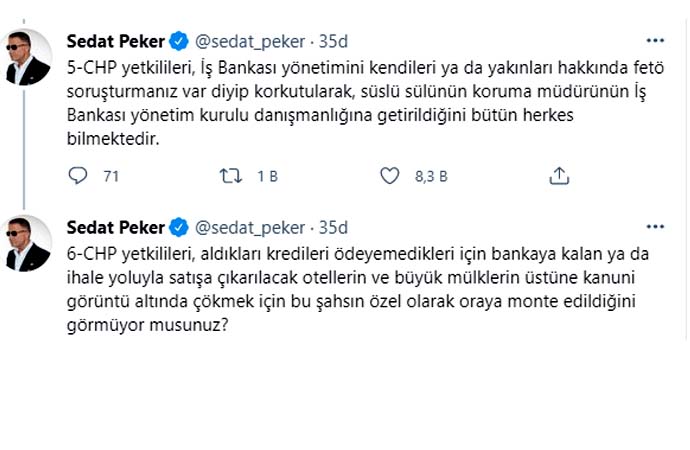Click the verified badge on the first tweet
690x450 pixels.
[x=178, y=41]
